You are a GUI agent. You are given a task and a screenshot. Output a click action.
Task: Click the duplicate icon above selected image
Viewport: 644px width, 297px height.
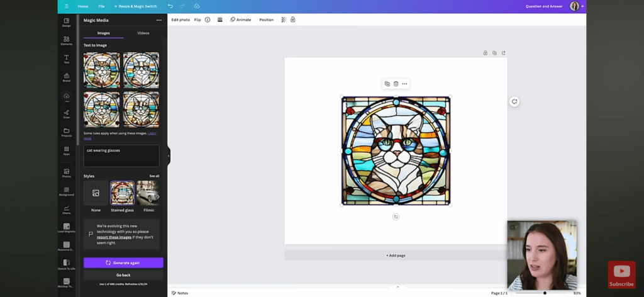pyautogui.click(x=387, y=84)
